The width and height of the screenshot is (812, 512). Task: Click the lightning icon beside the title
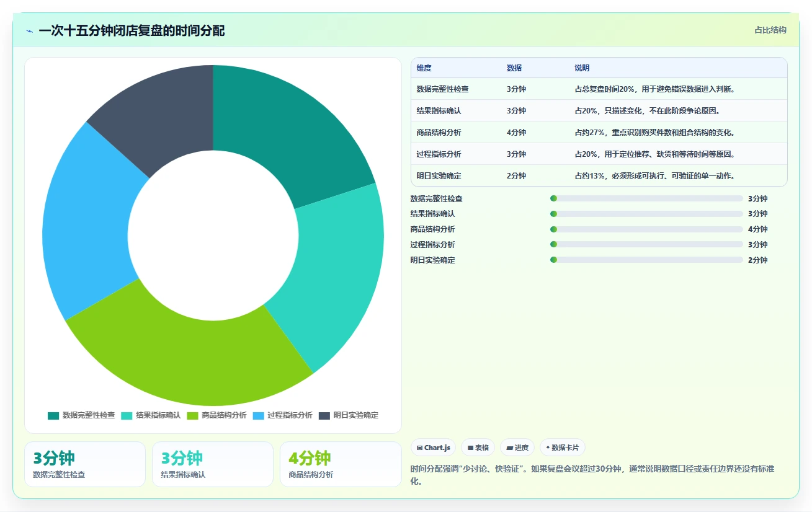29,31
